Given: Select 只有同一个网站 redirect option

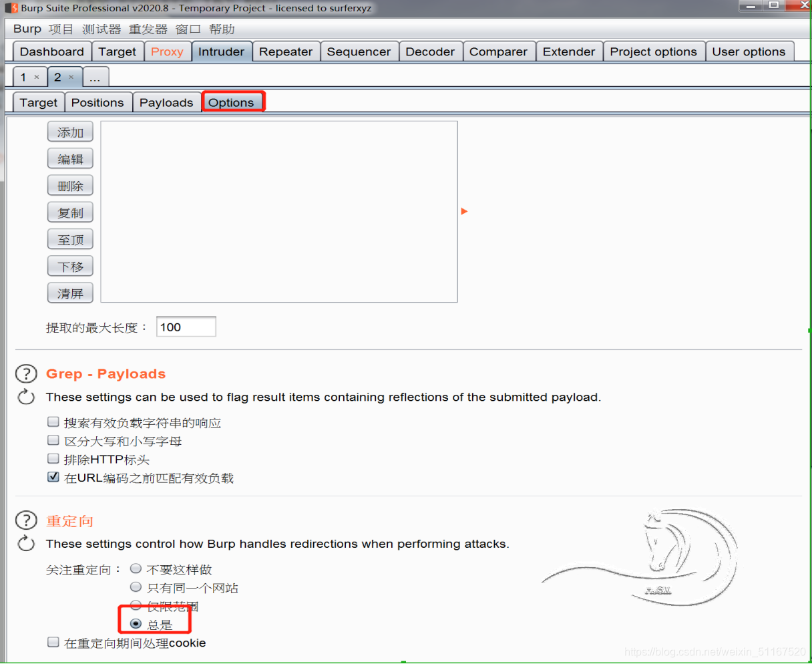Looking at the screenshot, I should tap(136, 587).
